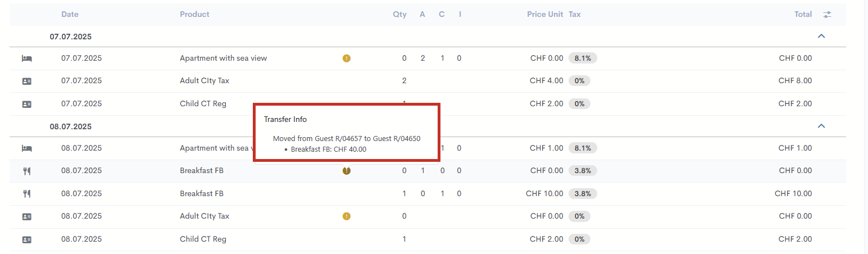The width and height of the screenshot is (868, 254).
Task: Click the Total column header
Action: click(803, 15)
